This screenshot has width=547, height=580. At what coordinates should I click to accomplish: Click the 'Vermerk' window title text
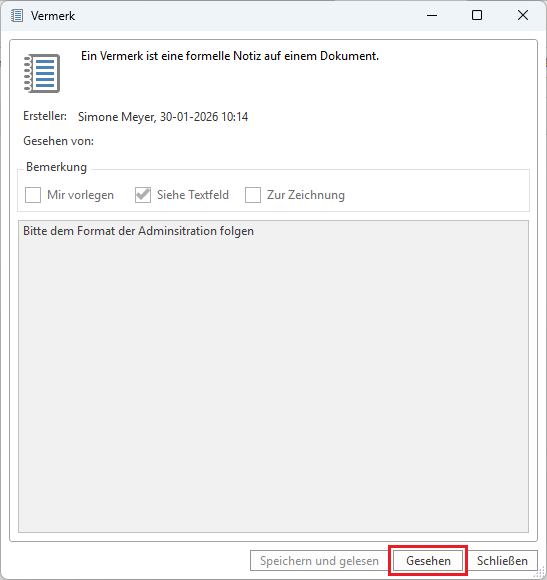pos(53,16)
